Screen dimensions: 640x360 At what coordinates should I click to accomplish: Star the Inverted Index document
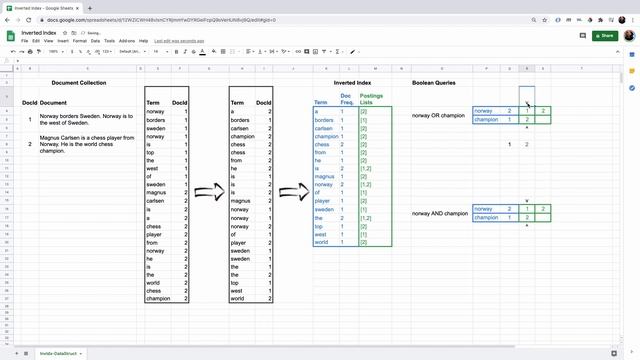[x=64, y=33]
